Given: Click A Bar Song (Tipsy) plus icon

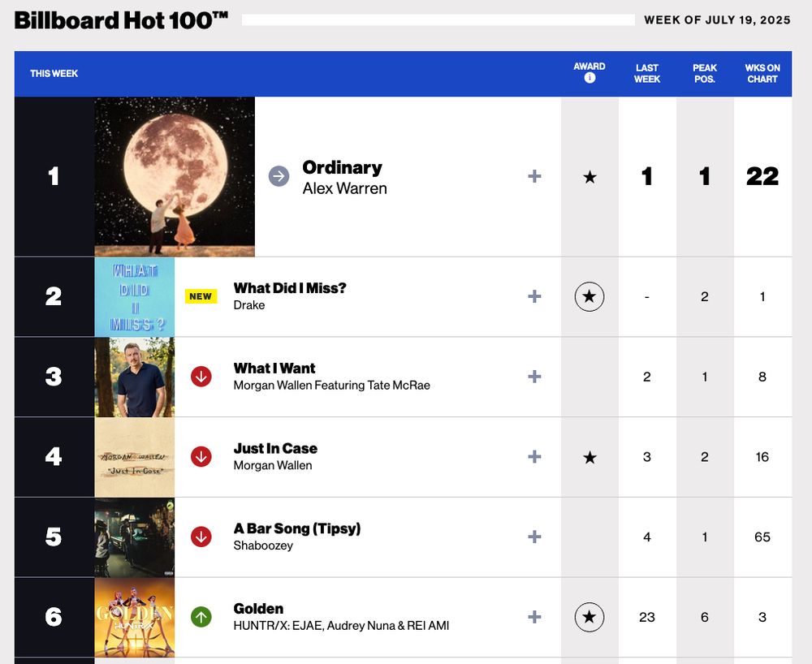Looking at the screenshot, I should pos(534,537).
